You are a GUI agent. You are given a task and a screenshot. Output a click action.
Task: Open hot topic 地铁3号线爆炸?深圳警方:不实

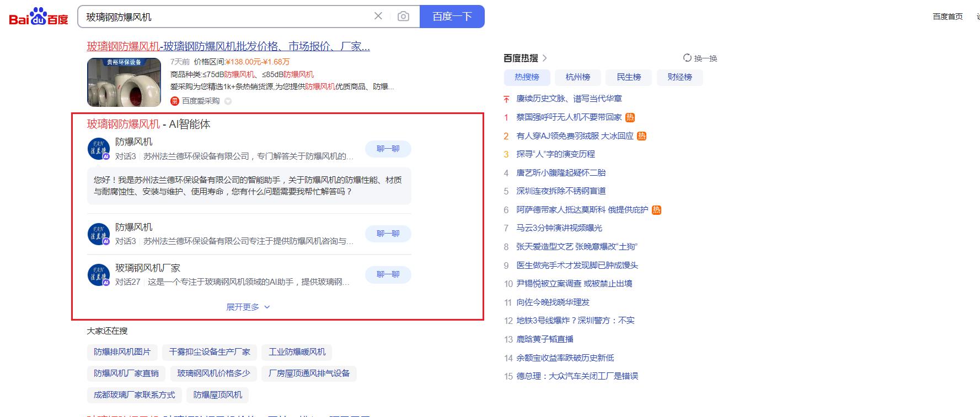tap(575, 321)
